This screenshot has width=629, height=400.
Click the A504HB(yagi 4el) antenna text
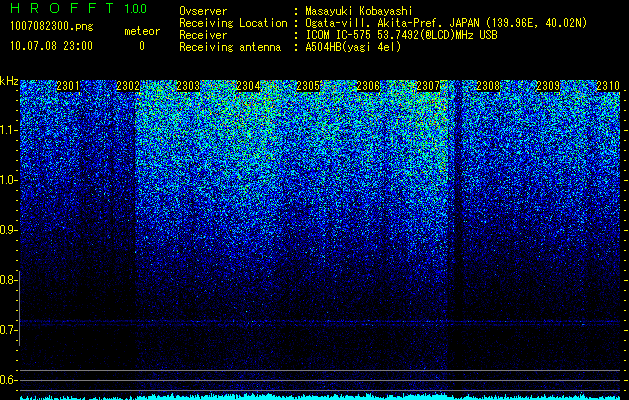(x=353, y=47)
